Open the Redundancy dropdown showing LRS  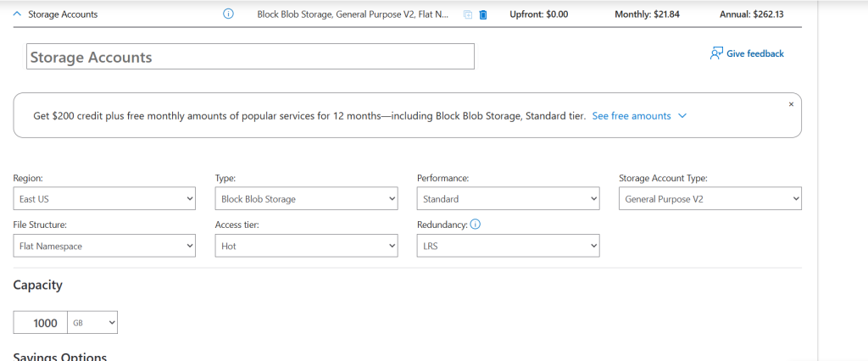[x=509, y=246]
